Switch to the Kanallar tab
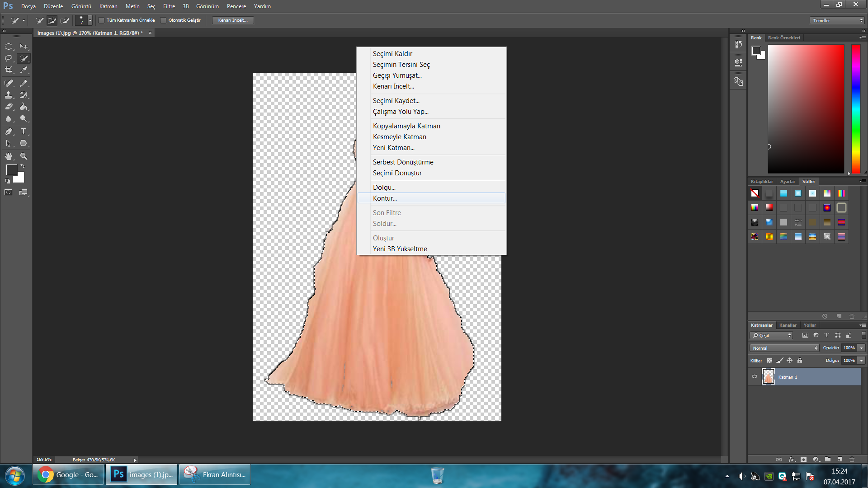868x488 pixels. 788,325
